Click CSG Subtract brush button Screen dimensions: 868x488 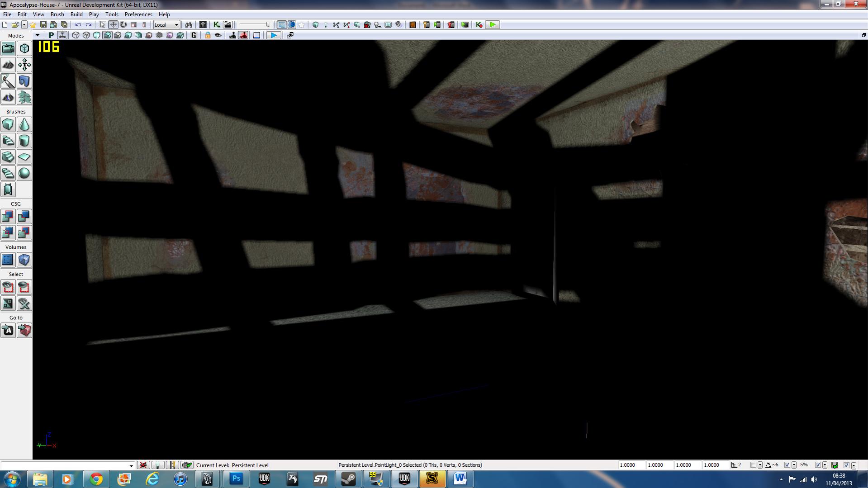tap(24, 217)
